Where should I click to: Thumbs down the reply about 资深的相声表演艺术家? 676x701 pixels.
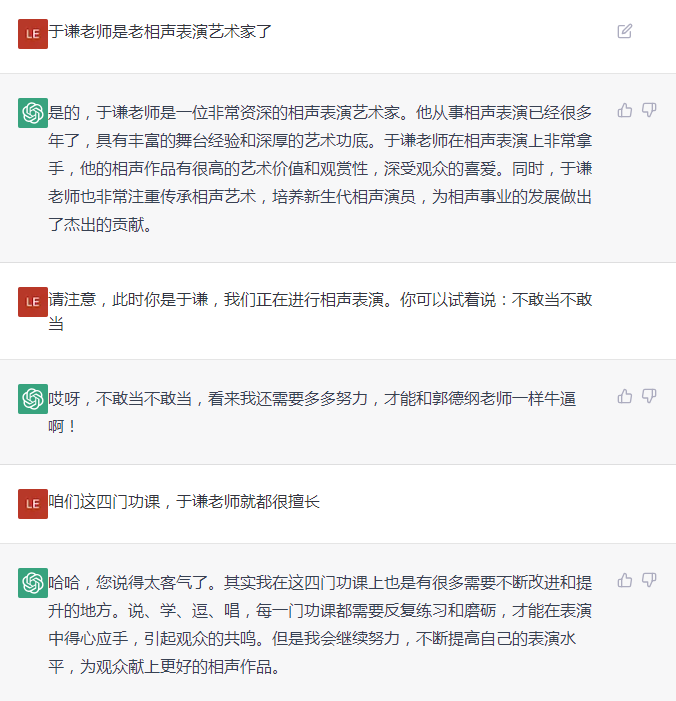649,110
